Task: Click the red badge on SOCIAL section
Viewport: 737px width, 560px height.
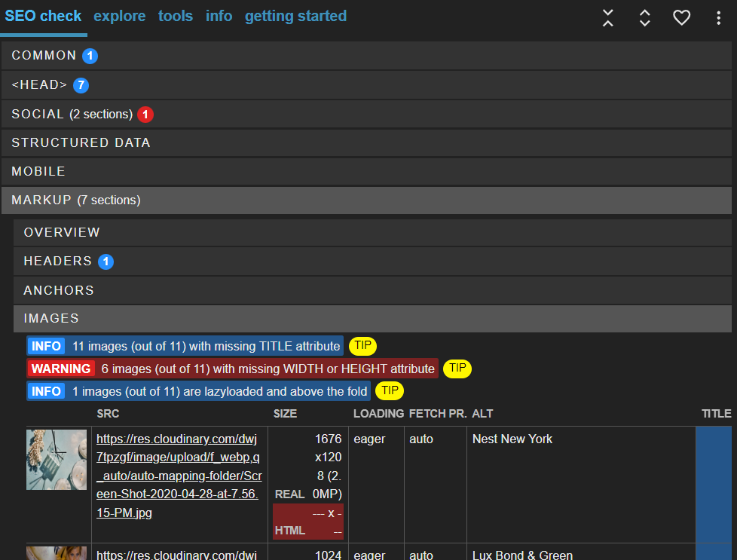Action: tap(145, 115)
